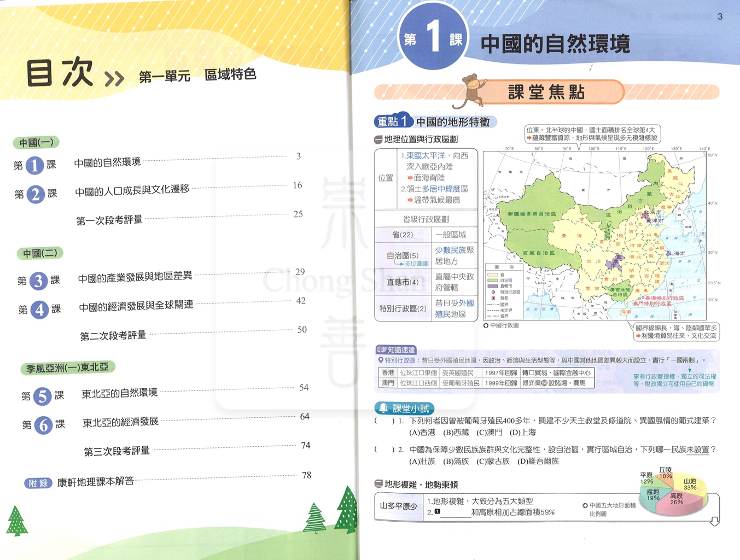Screen dimensions: 740x560
Task: Select the 季風亞洲(一)東北亞 section tag
Action: [68, 368]
